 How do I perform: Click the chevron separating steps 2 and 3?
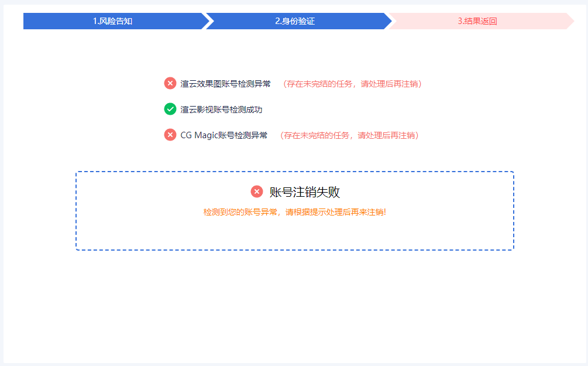pos(390,21)
